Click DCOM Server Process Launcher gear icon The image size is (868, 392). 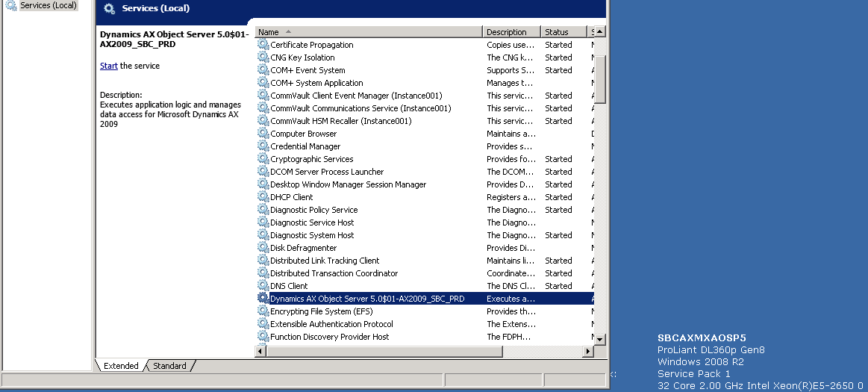263,172
